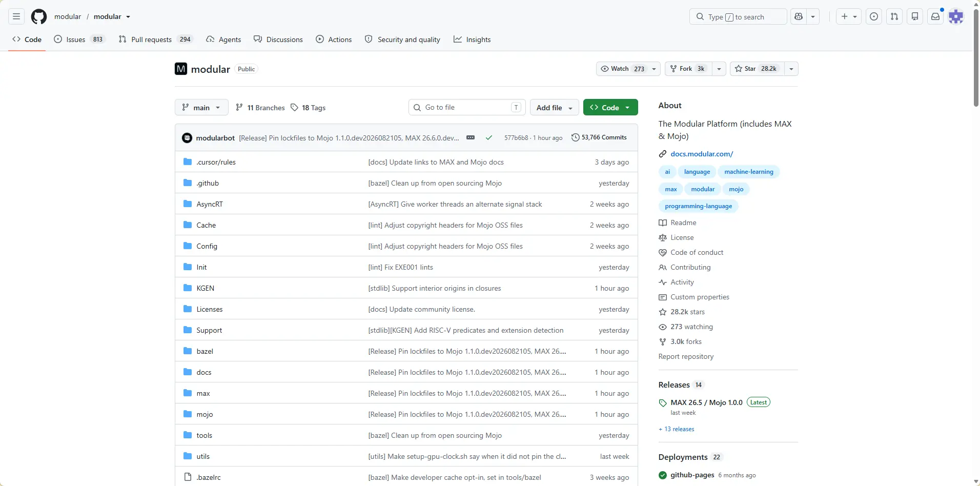
Task: Open the Agents tab
Action: click(x=223, y=39)
